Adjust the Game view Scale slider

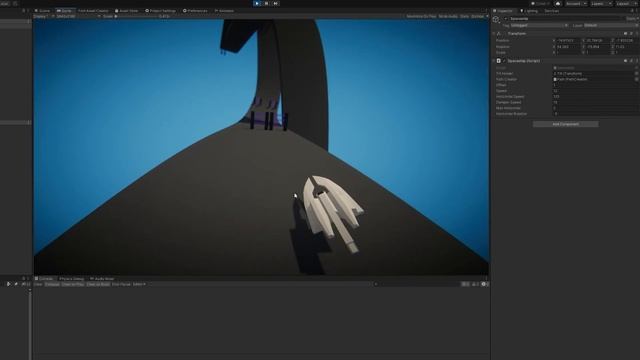(137, 16)
